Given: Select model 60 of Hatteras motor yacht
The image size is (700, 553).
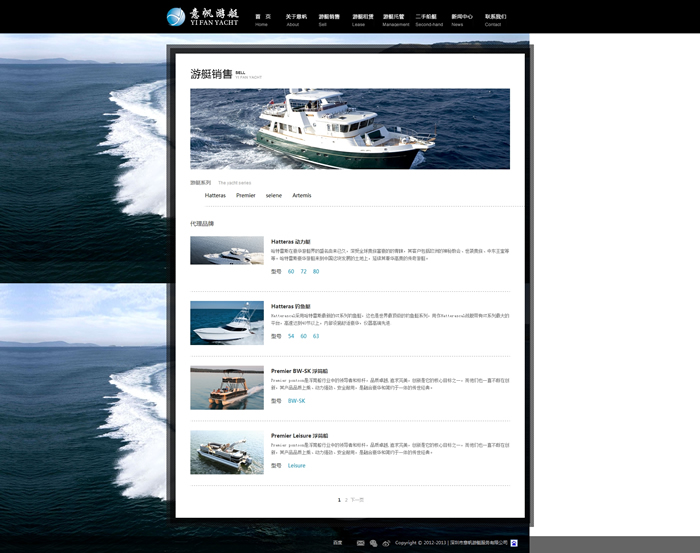Looking at the screenshot, I should tap(291, 271).
